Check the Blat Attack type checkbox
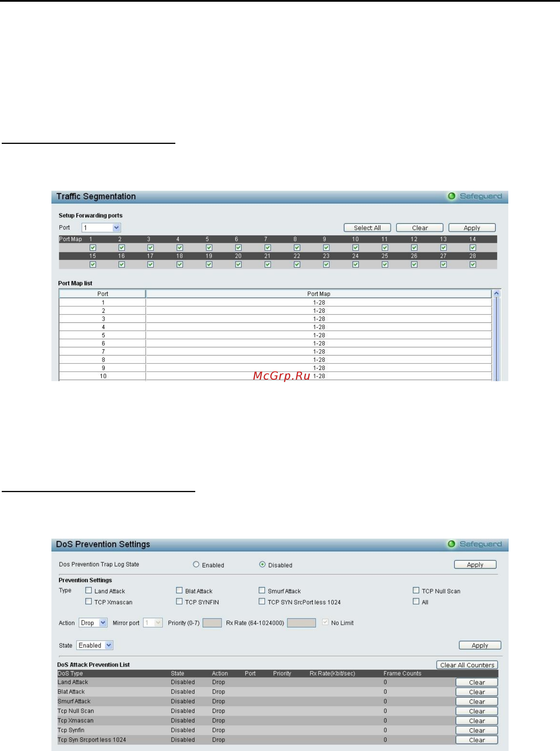The image size is (560, 751). click(179, 590)
